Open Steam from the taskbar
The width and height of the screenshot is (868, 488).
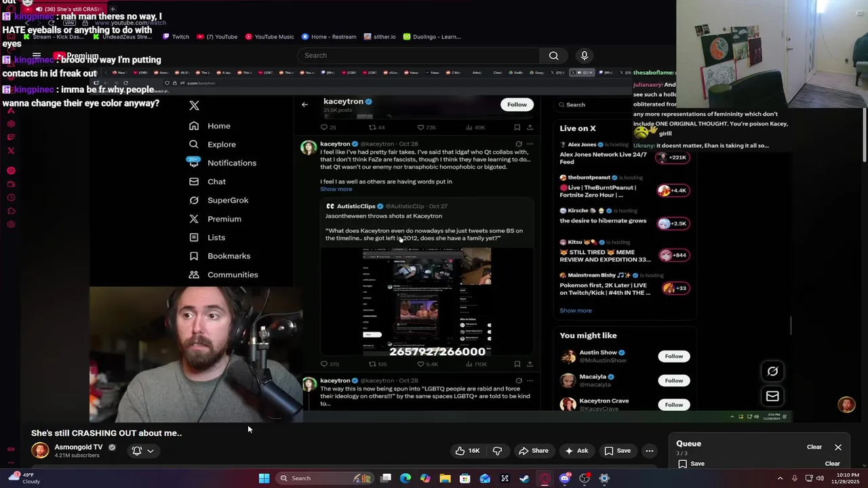pos(524,479)
